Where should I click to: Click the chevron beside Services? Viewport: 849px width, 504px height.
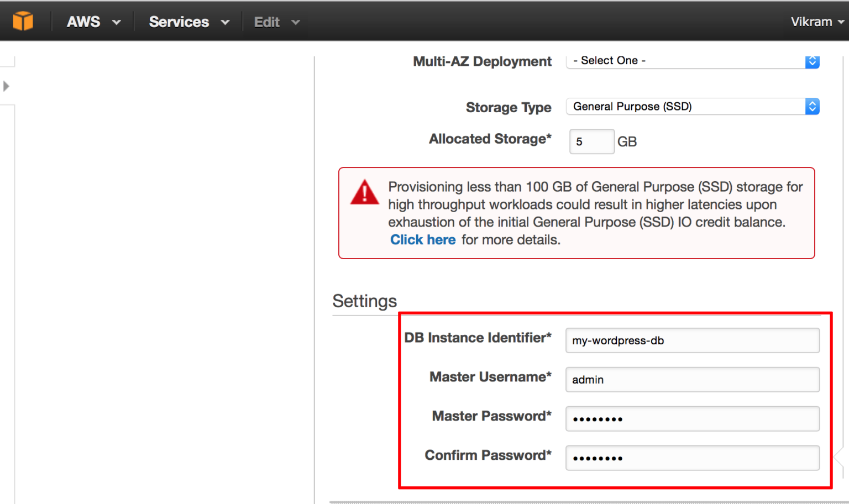[225, 23]
